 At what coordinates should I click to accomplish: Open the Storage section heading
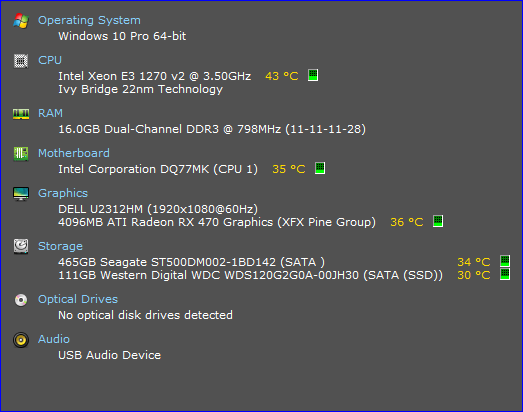60,246
